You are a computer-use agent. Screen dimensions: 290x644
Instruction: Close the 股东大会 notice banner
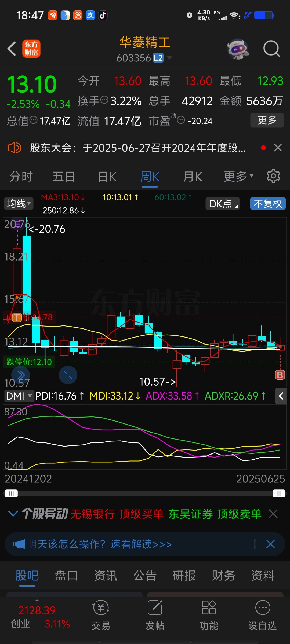[278, 148]
